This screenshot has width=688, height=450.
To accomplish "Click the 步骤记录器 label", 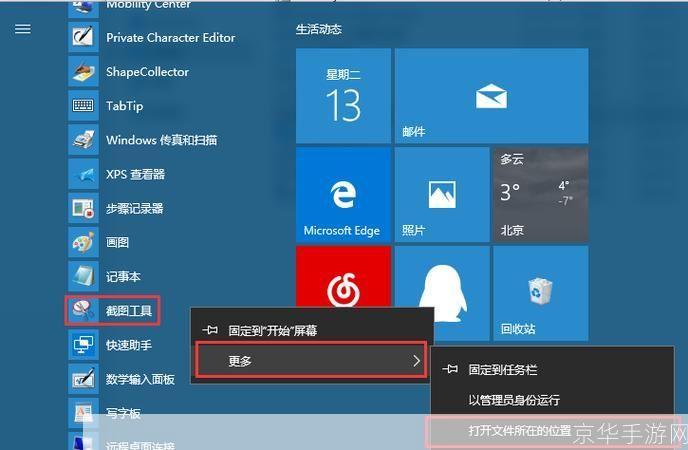I will click(x=135, y=208).
